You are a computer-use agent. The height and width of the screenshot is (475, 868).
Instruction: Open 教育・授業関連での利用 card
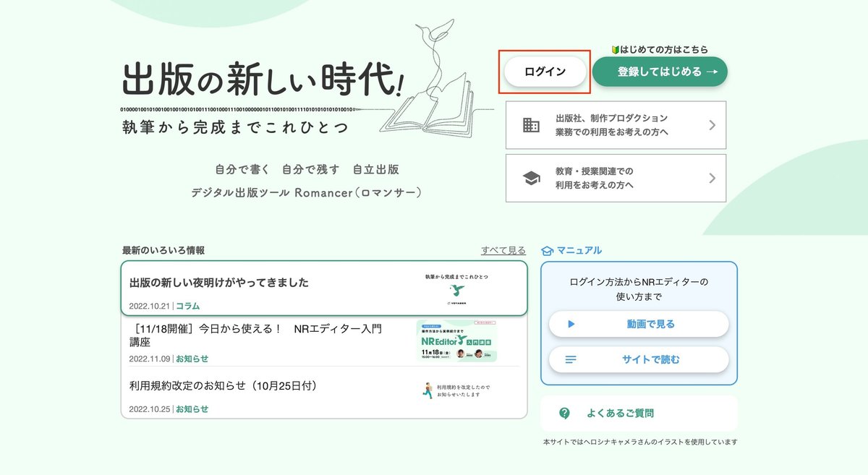(x=616, y=178)
